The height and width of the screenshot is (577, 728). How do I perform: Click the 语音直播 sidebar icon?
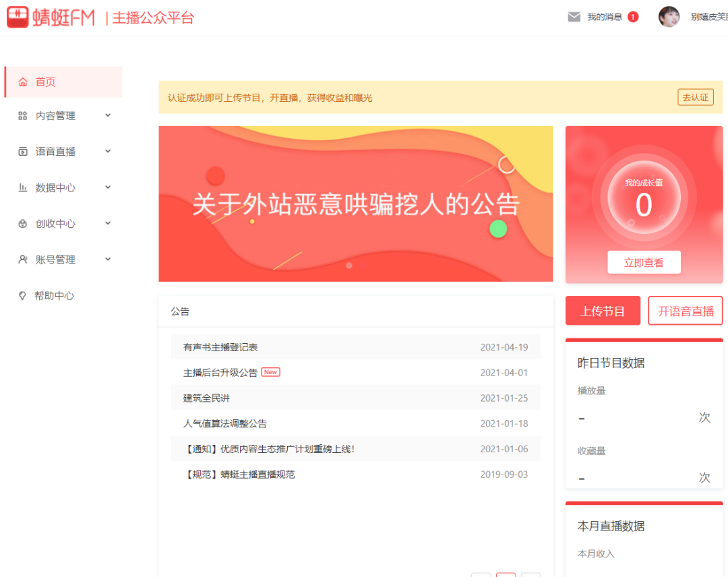(23, 152)
